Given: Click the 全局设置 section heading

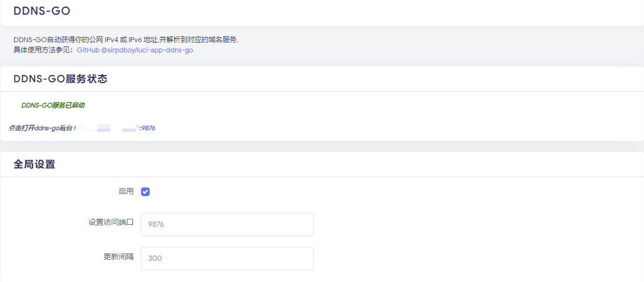Looking at the screenshot, I should click(34, 164).
